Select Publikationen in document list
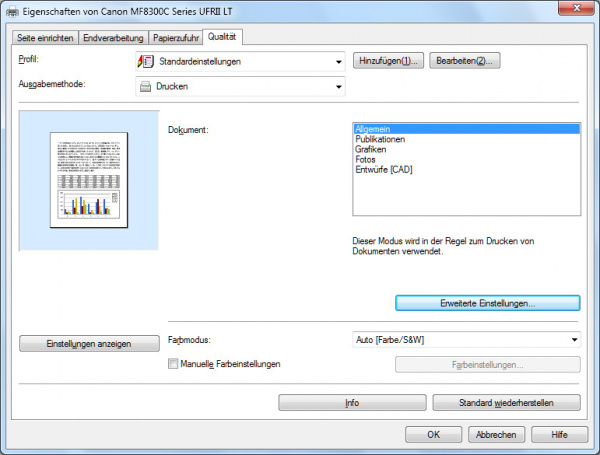This screenshot has width=600, height=455. pyautogui.click(x=381, y=139)
